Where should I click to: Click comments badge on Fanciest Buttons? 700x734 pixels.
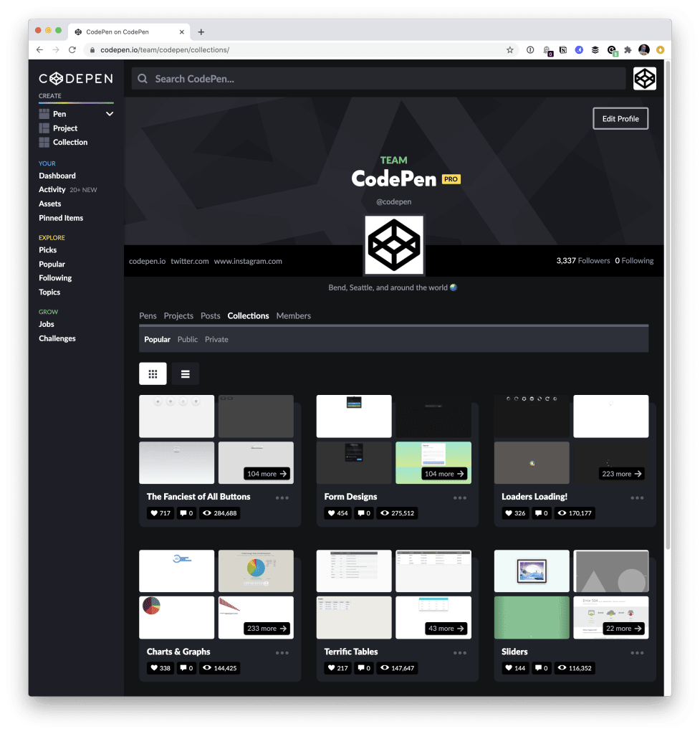tap(187, 513)
